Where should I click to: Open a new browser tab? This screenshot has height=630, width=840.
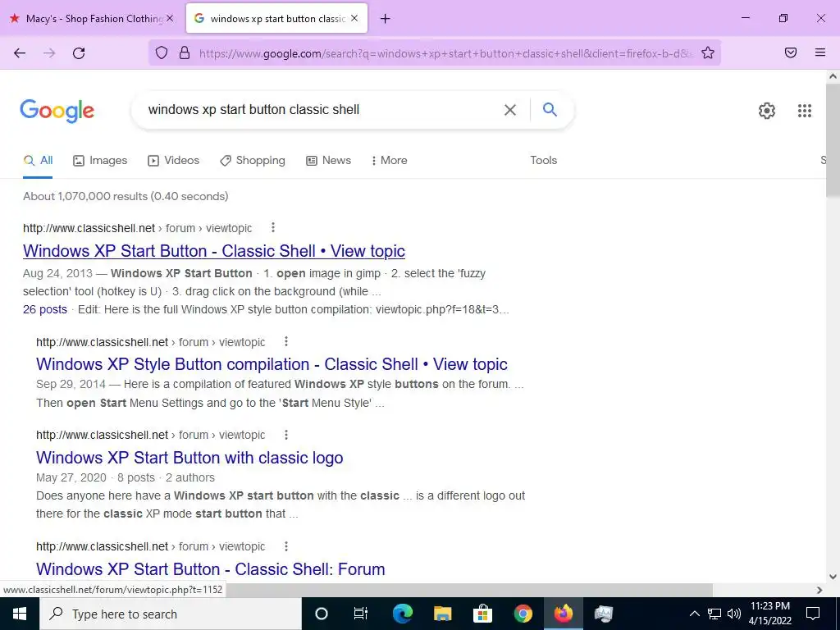[386, 19]
